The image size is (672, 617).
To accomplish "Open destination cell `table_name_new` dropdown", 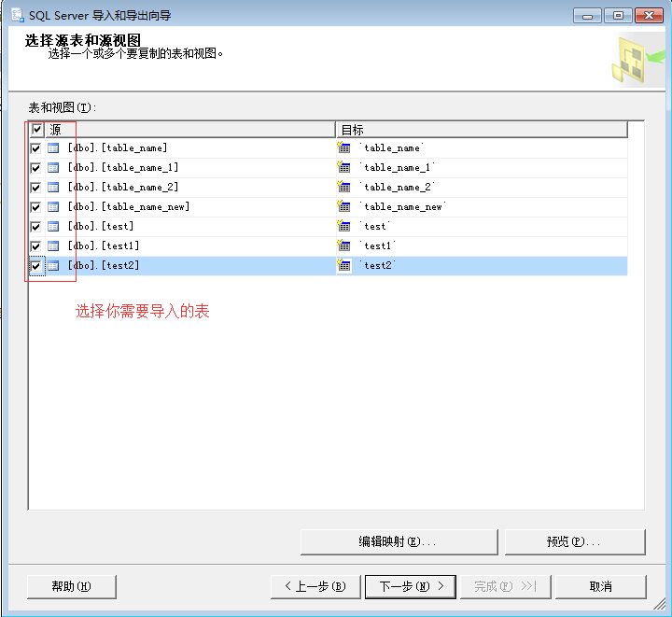I will (482, 207).
